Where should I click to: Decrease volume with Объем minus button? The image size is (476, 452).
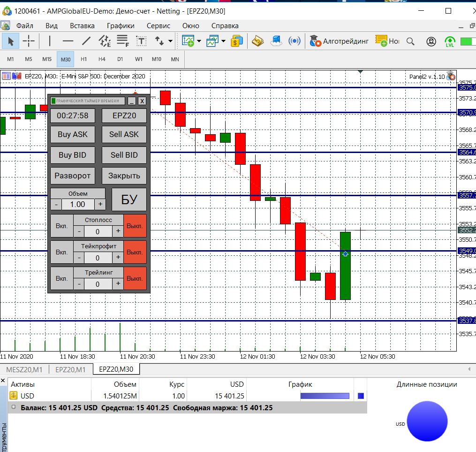pos(56,205)
